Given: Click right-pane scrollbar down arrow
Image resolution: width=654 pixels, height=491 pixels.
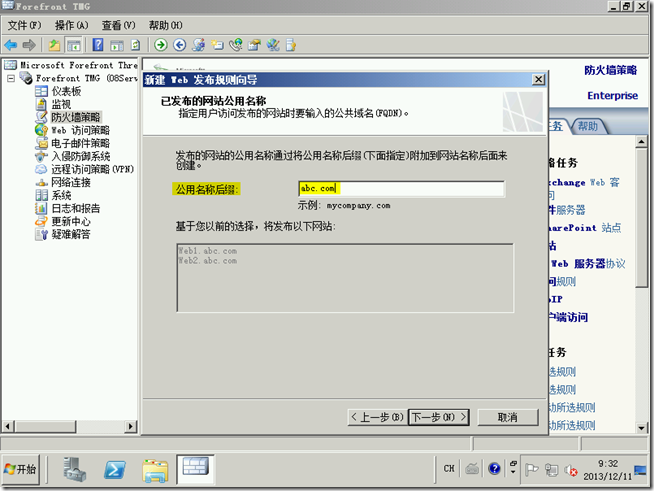Looking at the screenshot, I should tap(641, 428).
